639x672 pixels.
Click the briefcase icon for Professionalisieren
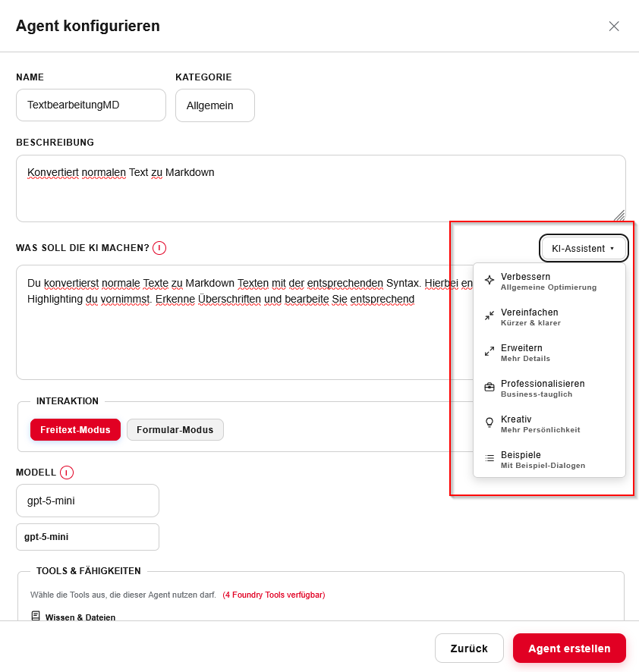point(489,387)
